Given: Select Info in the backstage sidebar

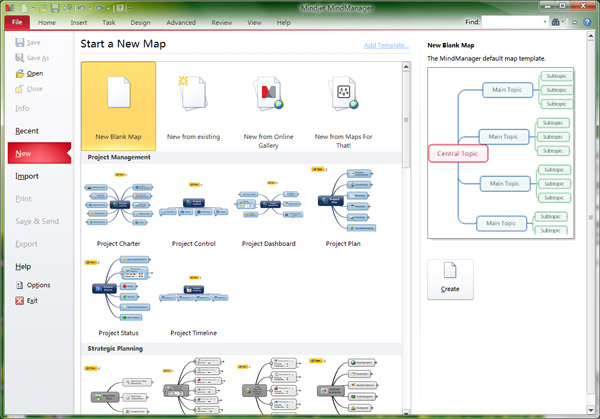Looking at the screenshot, I should (x=22, y=108).
